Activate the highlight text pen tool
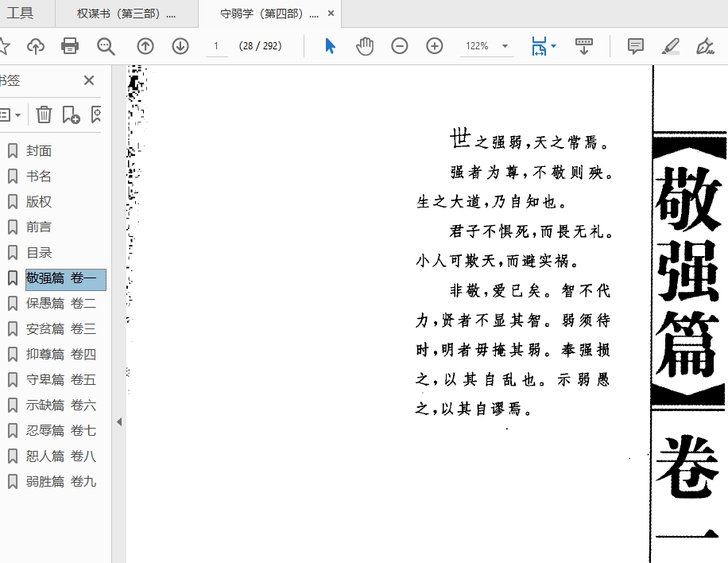This screenshot has width=728, height=563. (x=671, y=46)
